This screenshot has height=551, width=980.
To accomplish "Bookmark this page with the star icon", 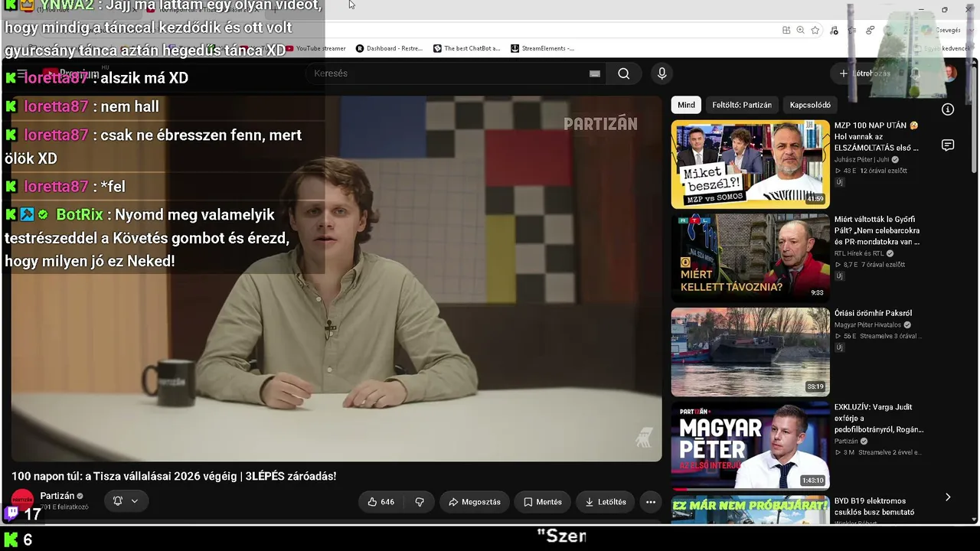I will (815, 30).
